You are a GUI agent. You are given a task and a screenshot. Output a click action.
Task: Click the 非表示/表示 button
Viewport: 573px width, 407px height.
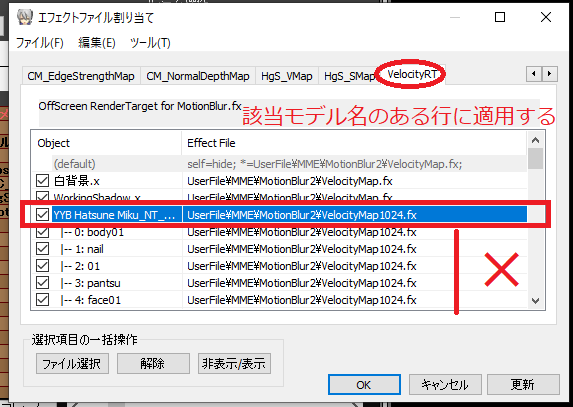click(x=234, y=364)
